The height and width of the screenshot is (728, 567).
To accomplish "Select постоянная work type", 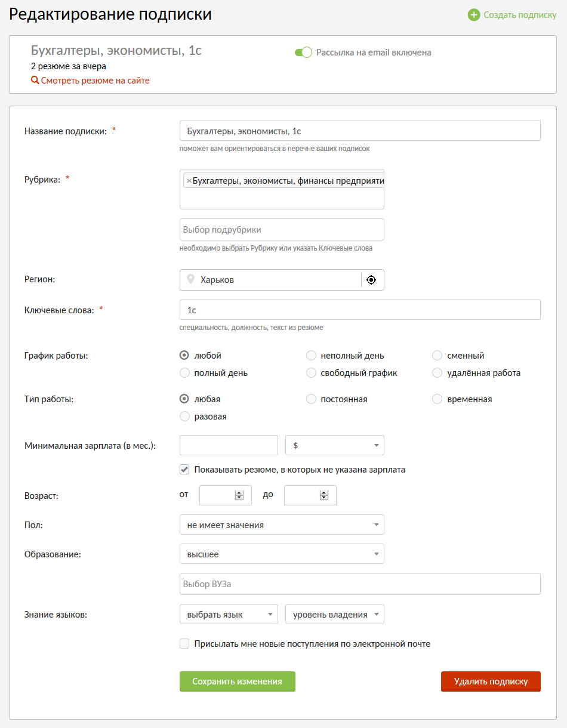I will coord(311,399).
